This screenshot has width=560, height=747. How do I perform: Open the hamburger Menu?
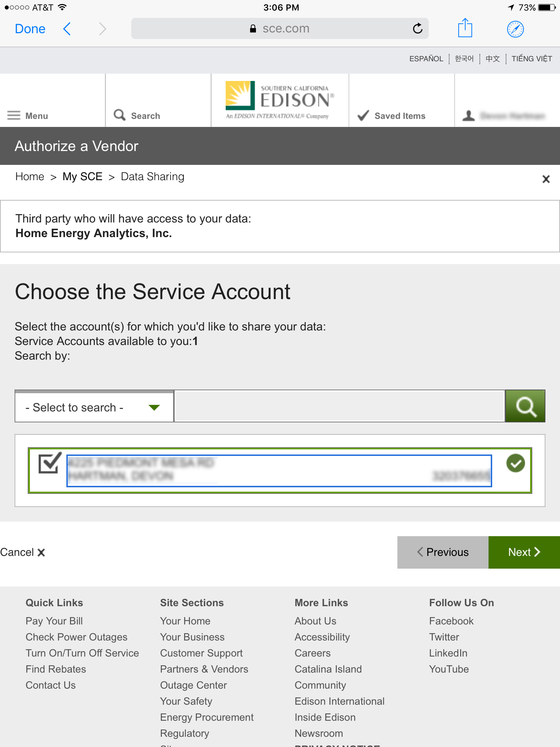[x=28, y=116]
